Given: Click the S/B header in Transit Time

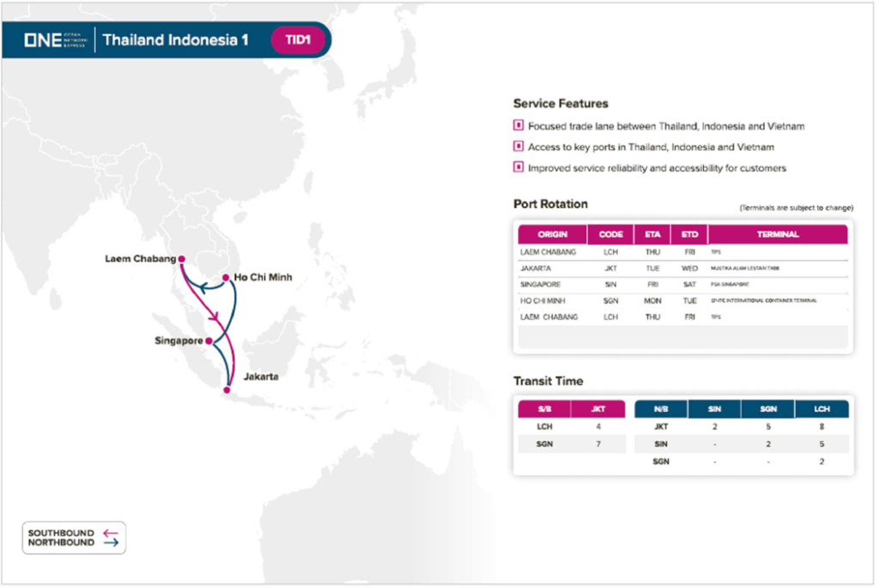Looking at the screenshot, I should (x=544, y=410).
